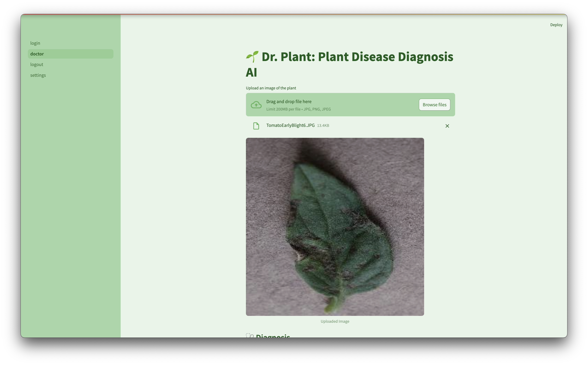Remove the uploaded TomatoEarlyBlight6.JPG file
Screen dimensions: 588x365
tap(447, 126)
